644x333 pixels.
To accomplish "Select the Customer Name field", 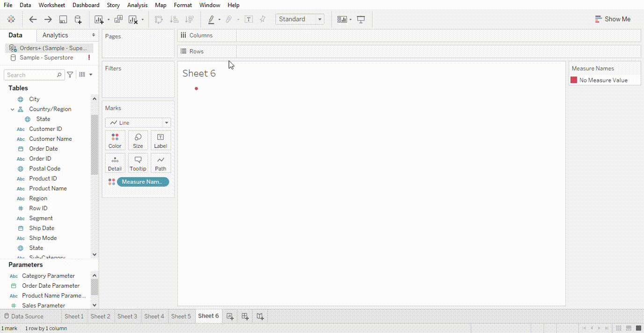I will pos(51,139).
